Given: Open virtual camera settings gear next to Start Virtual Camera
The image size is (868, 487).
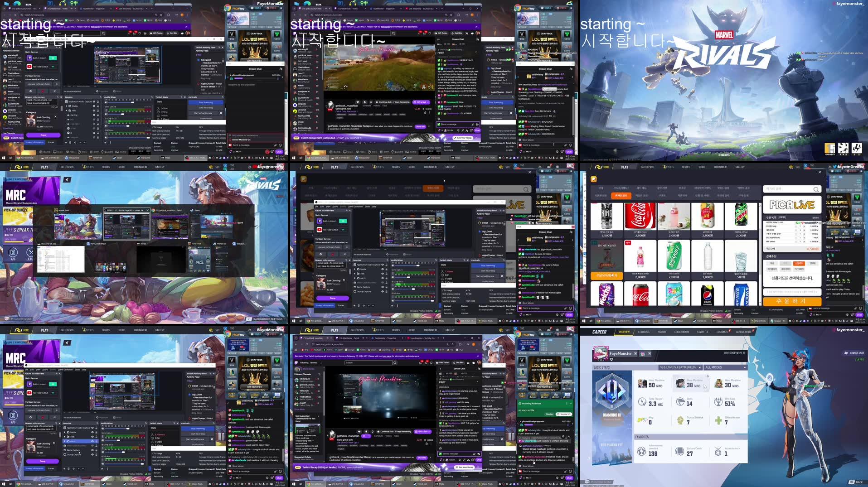Looking at the screenshot, I should [212, 439].
